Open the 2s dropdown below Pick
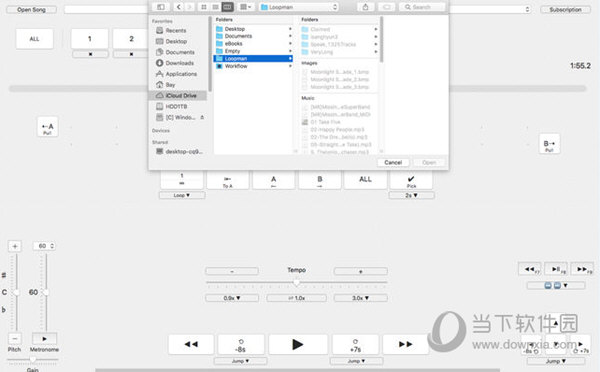The height and width of the screenshot is (372, 600). coord(411,196)
